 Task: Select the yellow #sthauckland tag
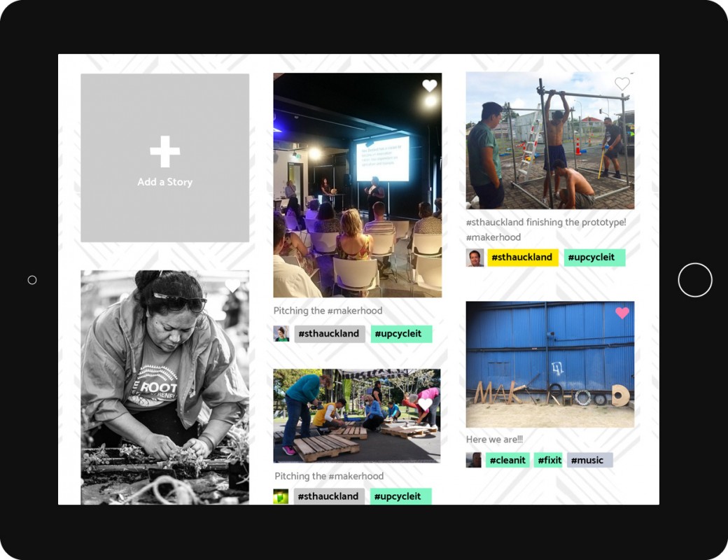(x=522, y=257)
